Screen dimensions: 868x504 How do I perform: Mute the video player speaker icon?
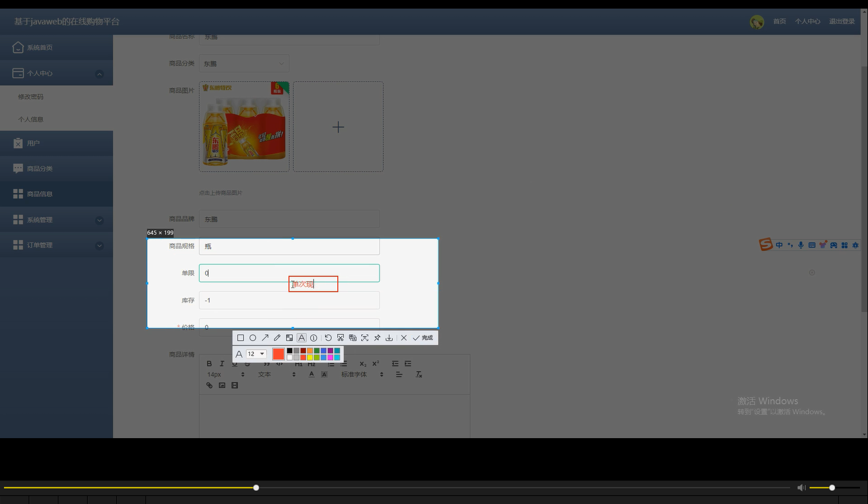point(801,487)
